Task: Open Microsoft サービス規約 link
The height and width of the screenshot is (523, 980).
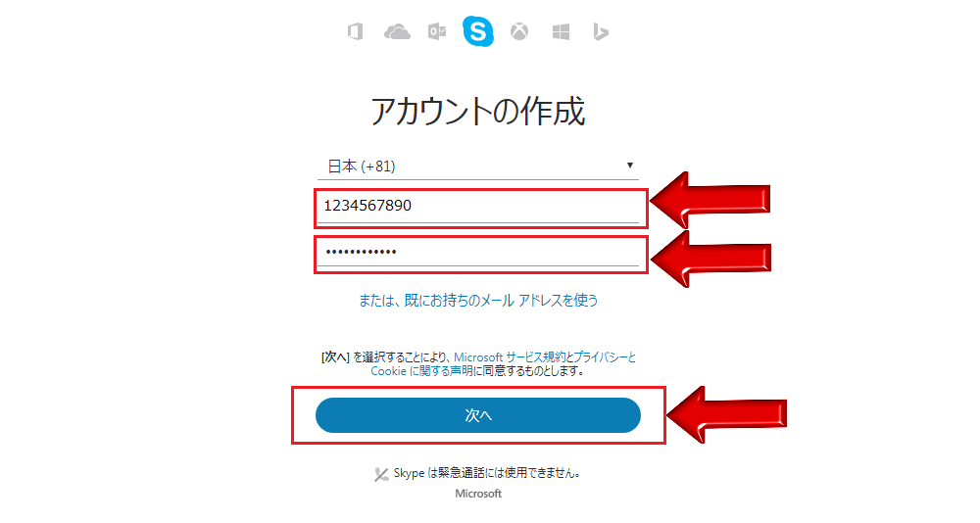Action: 510,357
